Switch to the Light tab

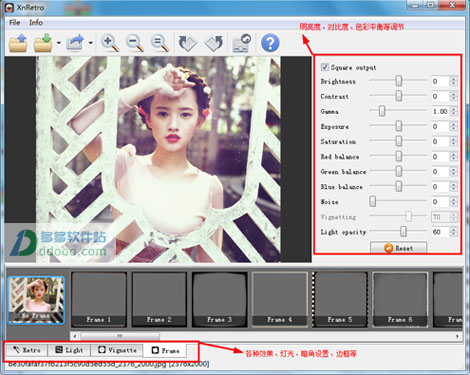click(69, 350)
